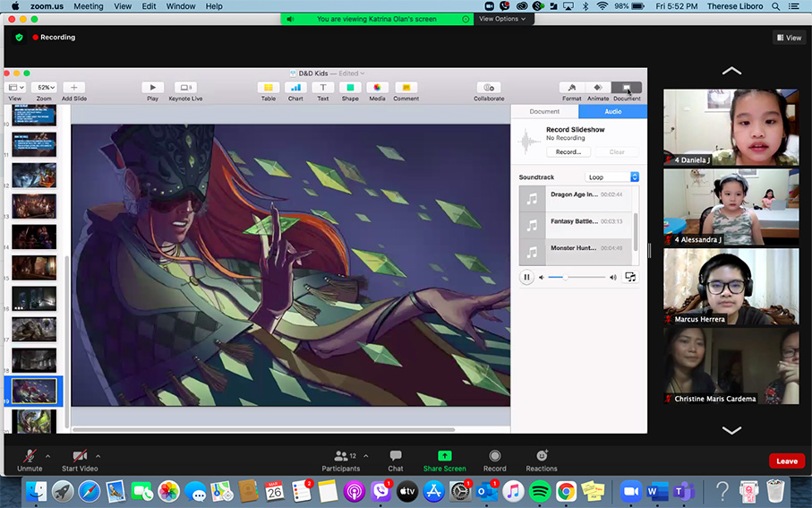Open the Keynote View dropdown
Screen dimensions: 812x508
click(17, 88)
